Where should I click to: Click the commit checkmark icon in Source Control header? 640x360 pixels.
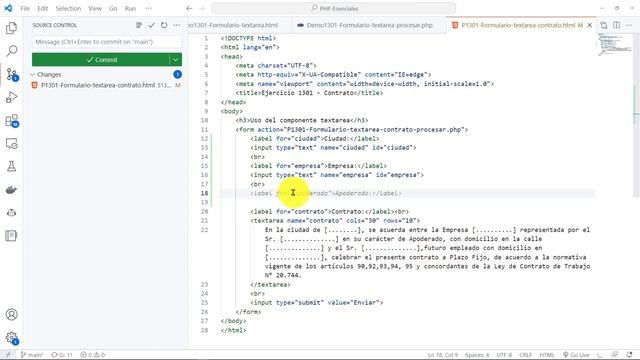point(151,25)
